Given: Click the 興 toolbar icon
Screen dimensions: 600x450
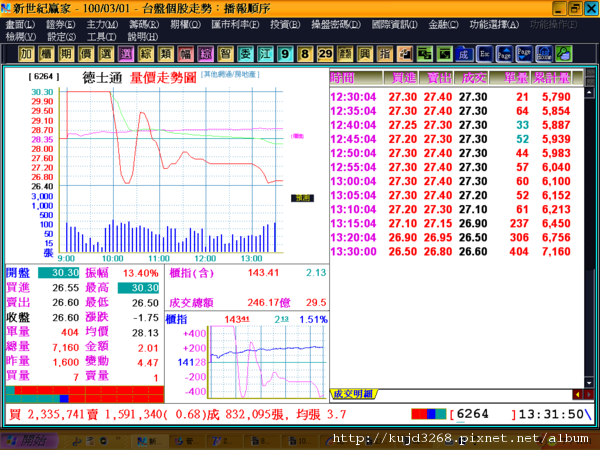Looking at the screenshot, I should pyautogui.click(x=365, y=54).
